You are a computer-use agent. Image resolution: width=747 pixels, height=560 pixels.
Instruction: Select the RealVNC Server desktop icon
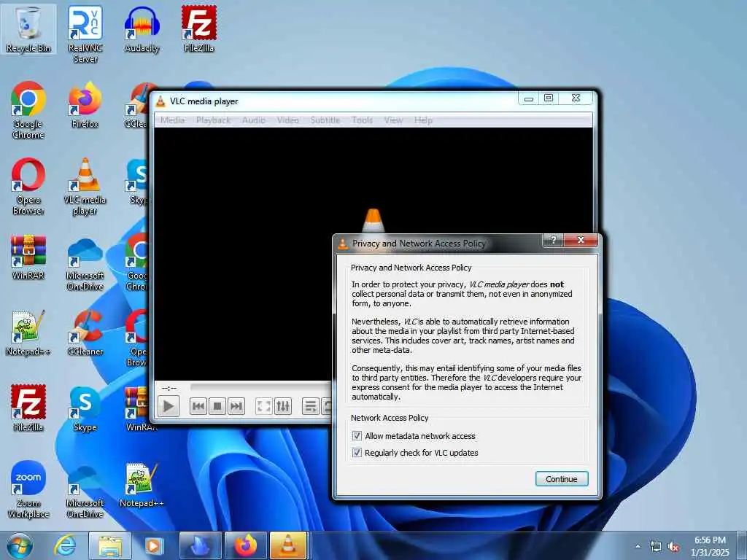(85, 34)
